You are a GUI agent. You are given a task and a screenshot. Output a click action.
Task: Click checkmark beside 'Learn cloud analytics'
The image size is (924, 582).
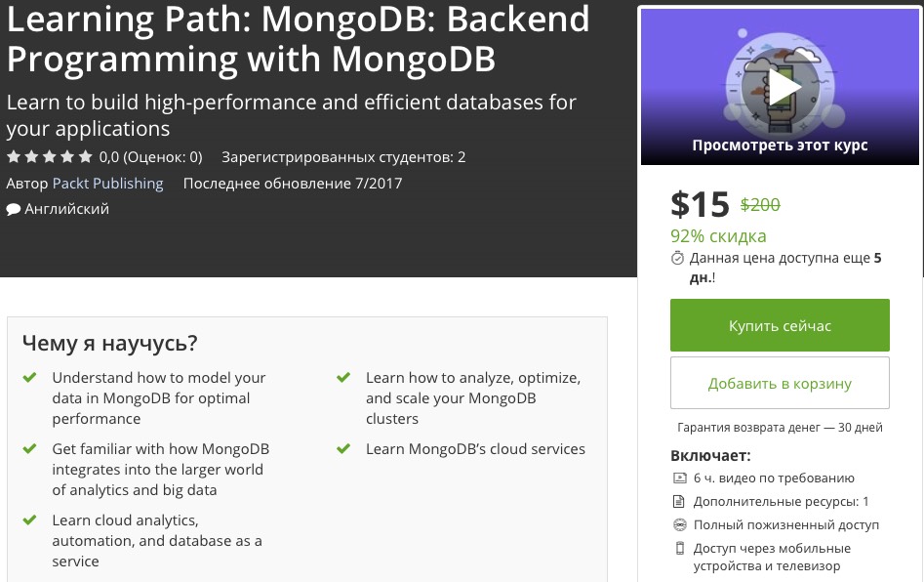pyautogui.click(x=30, y=520)
